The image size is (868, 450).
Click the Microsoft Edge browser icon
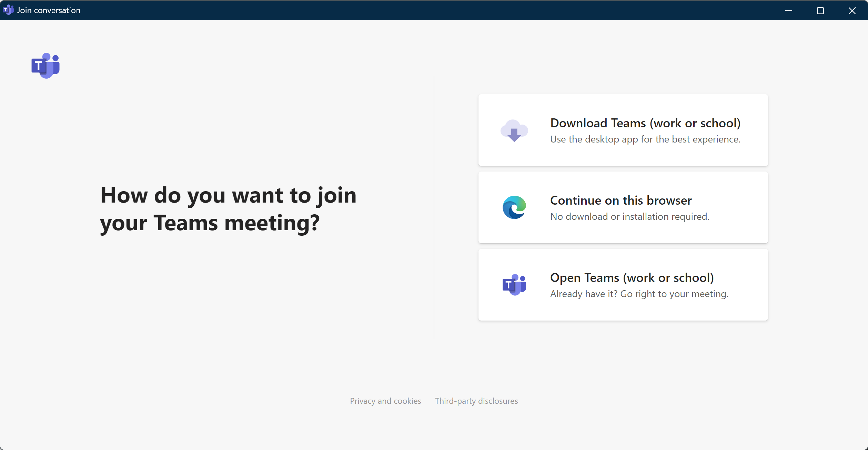coord(514,207)
